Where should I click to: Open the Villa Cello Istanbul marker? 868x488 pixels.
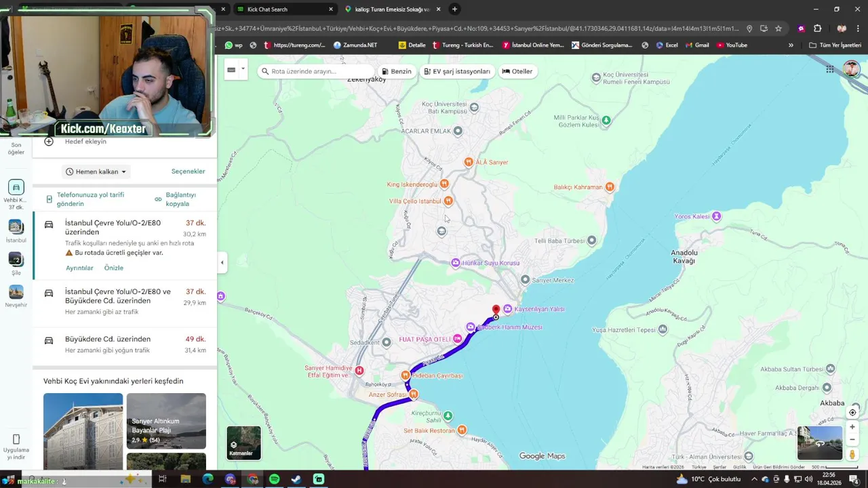(x=448, y=201)
